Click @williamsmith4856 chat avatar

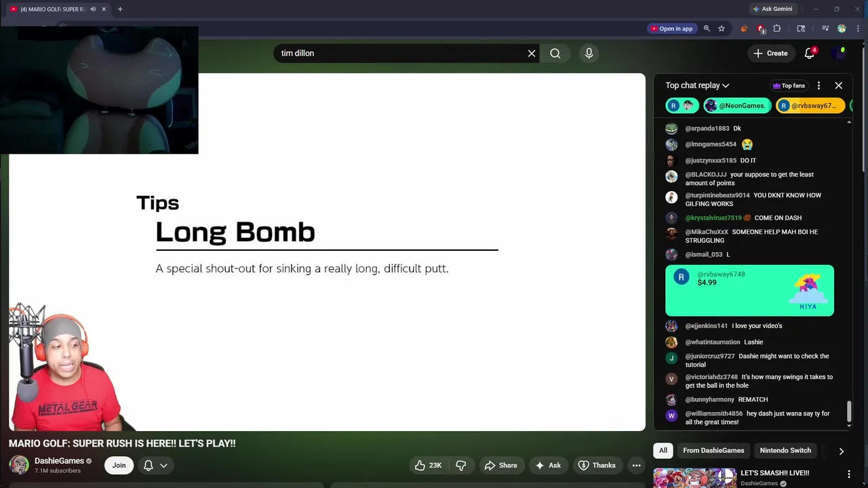point(671,416)
